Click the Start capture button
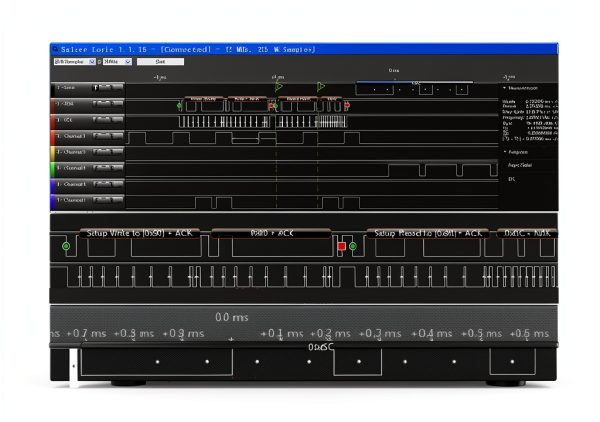This screenshot has height=422, width=600. (x=160, y=62)
